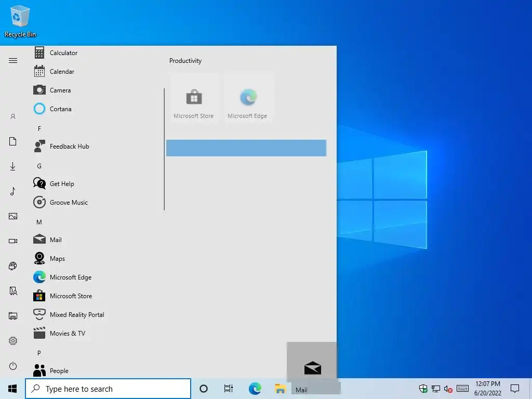Screen dimensions: 532x399
Task: Open Network from the Start sidebar
Action: (x=13, y=266)
